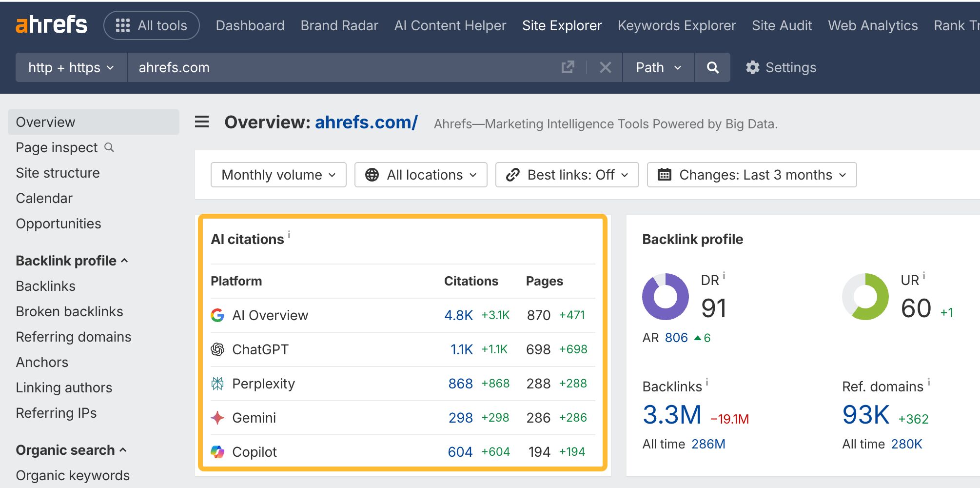
Task: Open the http + https protocol dropdown
Action: (70, 67)
